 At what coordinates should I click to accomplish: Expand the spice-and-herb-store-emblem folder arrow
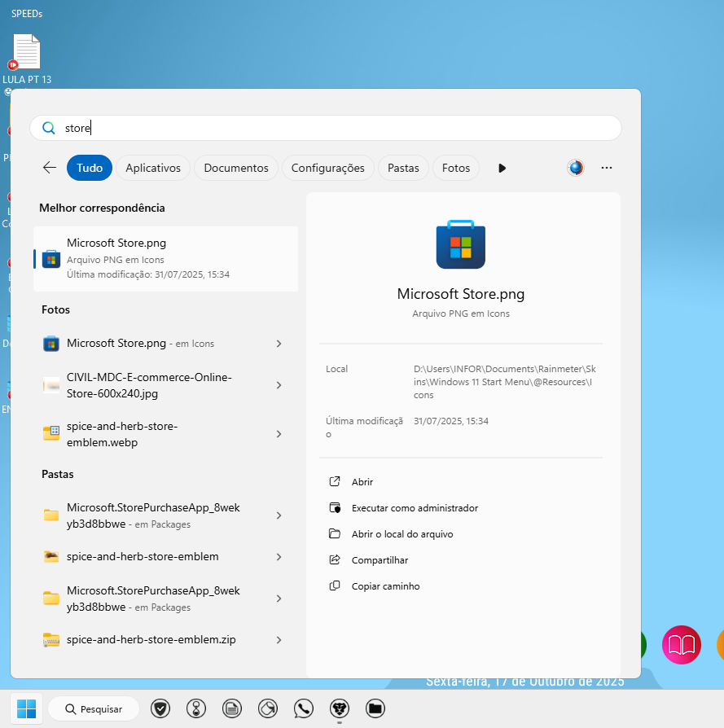click(x=279, y=557)
